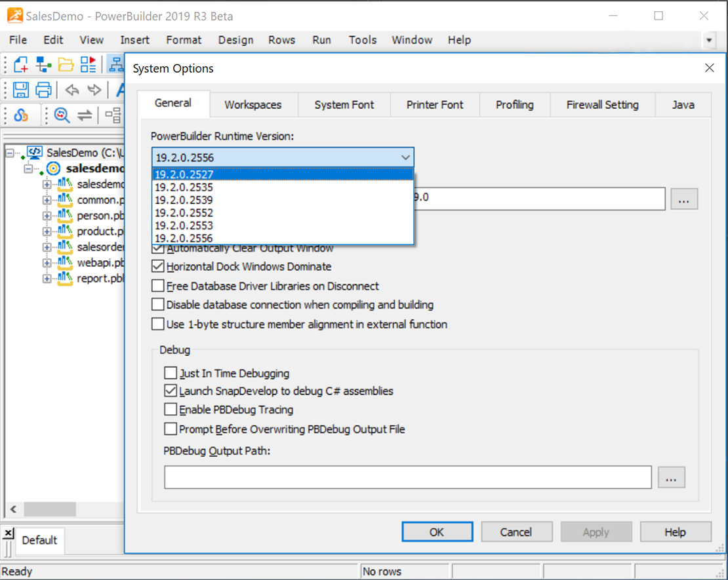
Task: Switch to the Workspaces tab
Action: click(253, 105)
